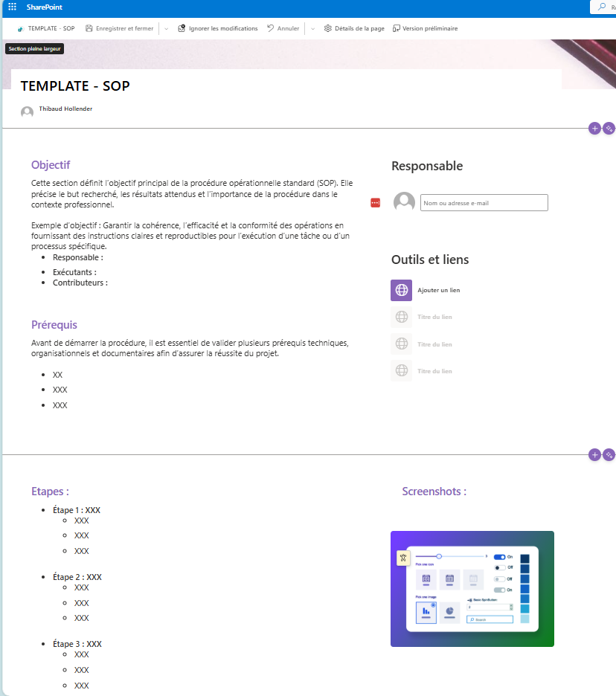Click the grey avatar beside the name field
616x696 pixels.
coord(404,202)
